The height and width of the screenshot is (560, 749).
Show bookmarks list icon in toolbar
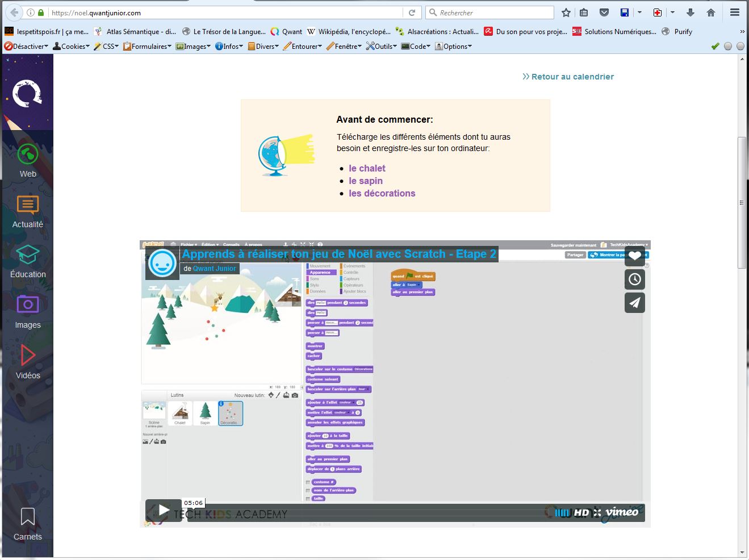tap(584, 12)
